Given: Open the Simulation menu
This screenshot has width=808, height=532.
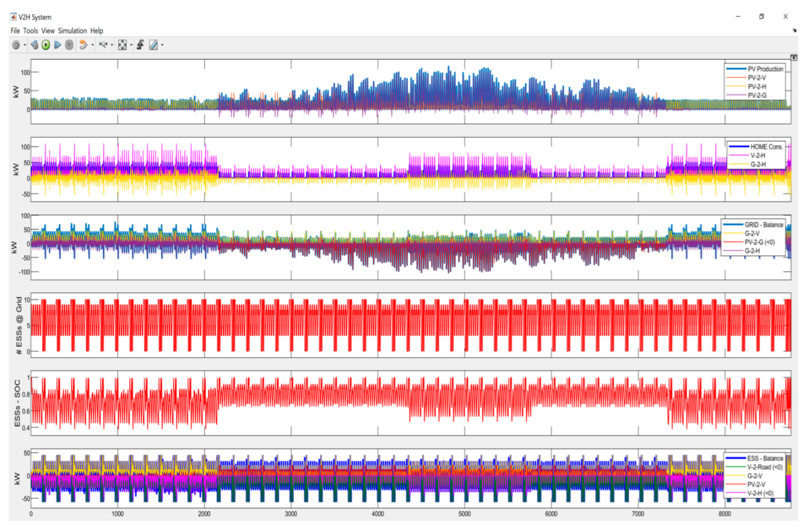Looking at the screenshot, I should [72, 31].
